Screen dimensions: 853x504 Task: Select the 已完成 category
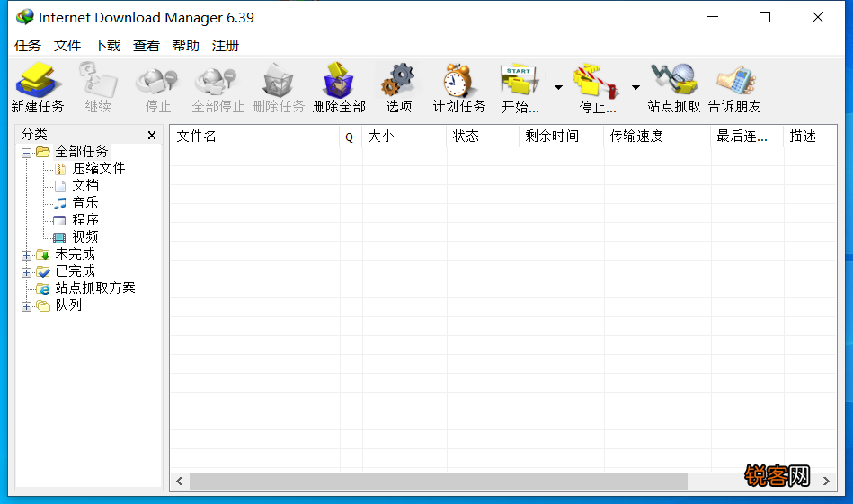(76, 270)
